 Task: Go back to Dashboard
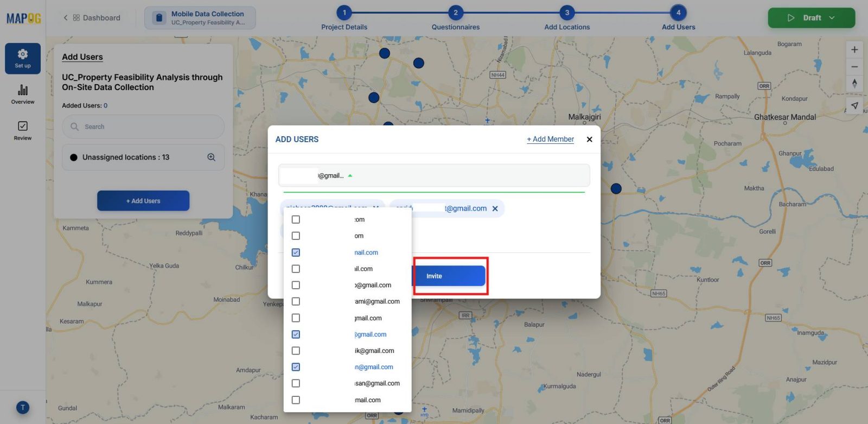tap(92, 18)
